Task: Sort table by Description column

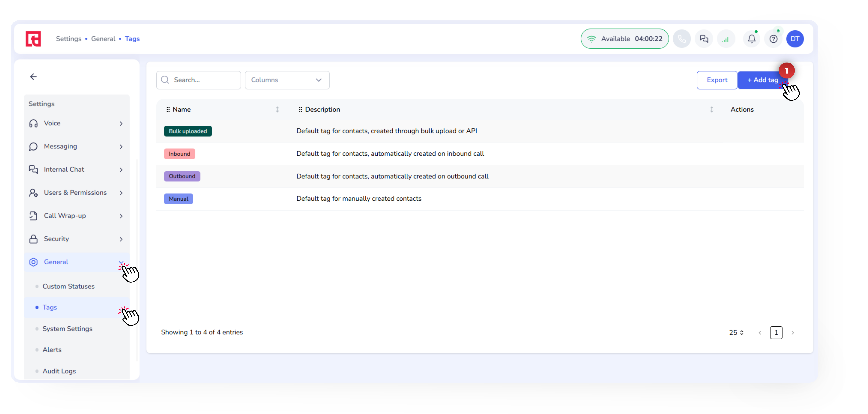Action: [x=711, y=110]
